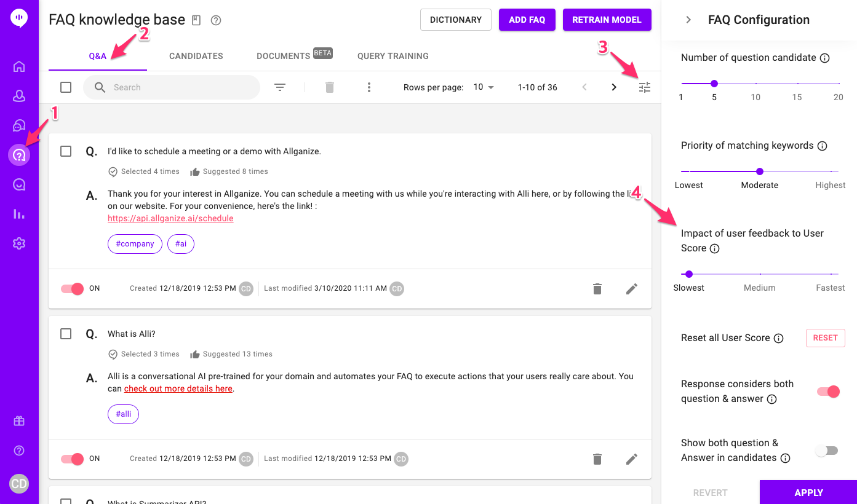
Task: Click the Dictionary button
Action: 456,20
